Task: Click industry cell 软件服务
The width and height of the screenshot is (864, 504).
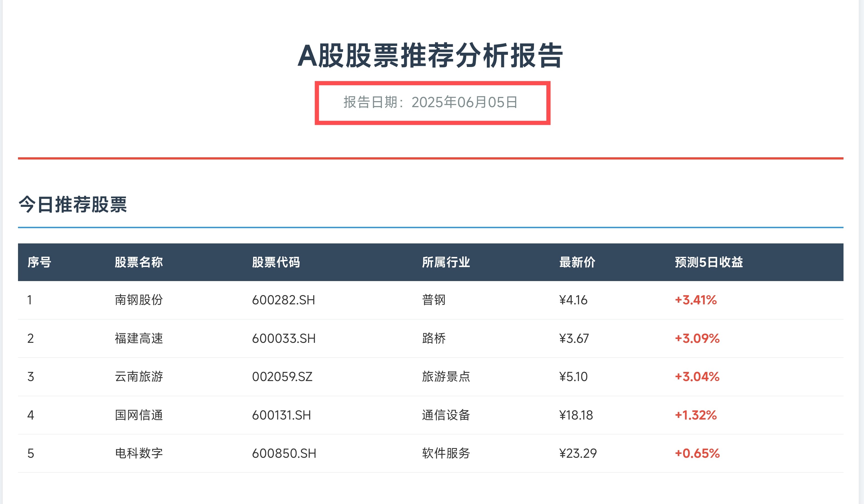Action: [x=446, y=453]
